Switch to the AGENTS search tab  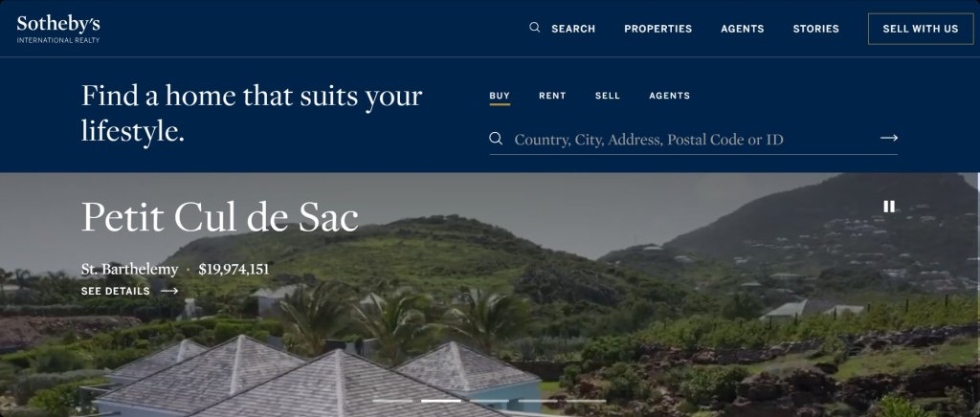669,97
